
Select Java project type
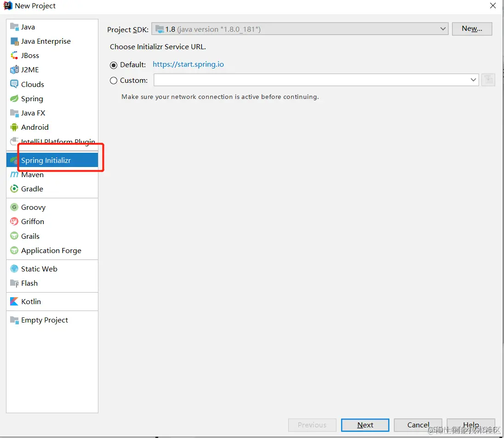click(52, 27)
